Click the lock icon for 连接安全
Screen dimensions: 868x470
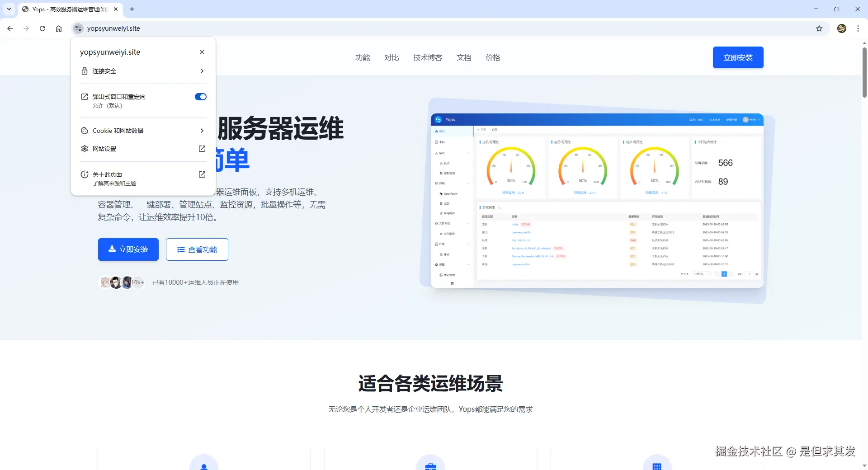85,70
